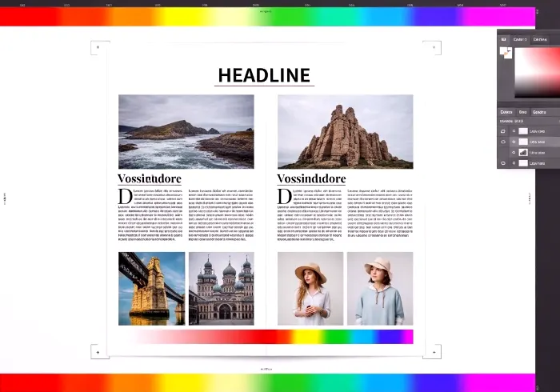Viewport: 560px width, 392px height.
Task: Select the first tab of the layers panel
Action: (x=506, y=112)
